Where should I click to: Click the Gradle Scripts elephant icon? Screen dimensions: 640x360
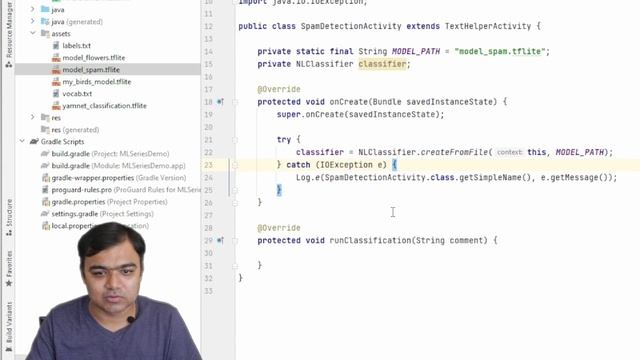(x=34, y=142)
